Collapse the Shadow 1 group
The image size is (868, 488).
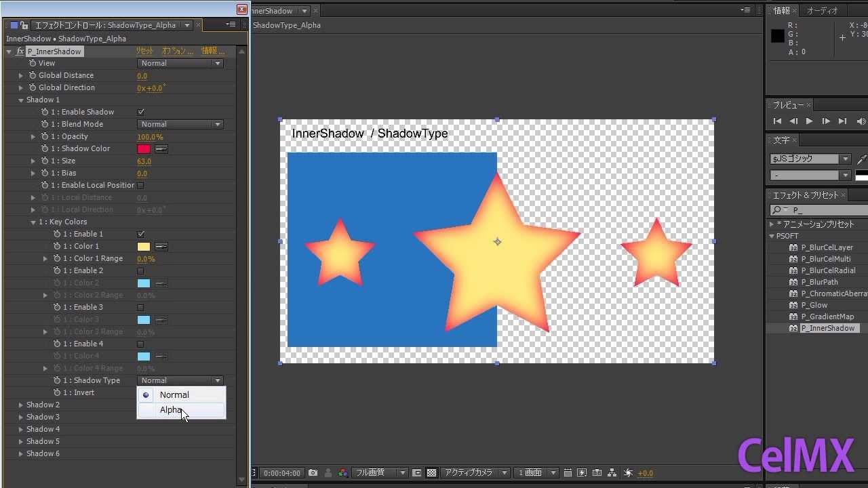point(21,100)
